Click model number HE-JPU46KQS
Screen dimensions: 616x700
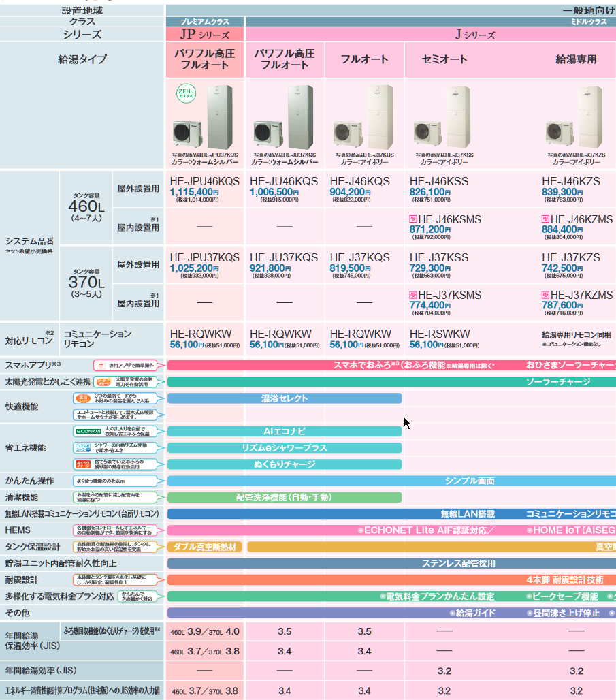click(x=204, y=181)
